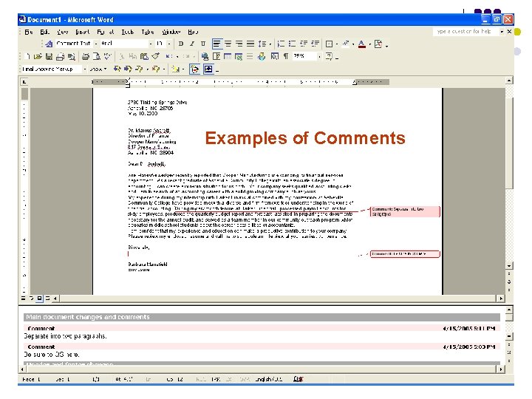This screenshot has width=532, height=399.
Task: Click the New Blank Document icon
Action: 27,57
